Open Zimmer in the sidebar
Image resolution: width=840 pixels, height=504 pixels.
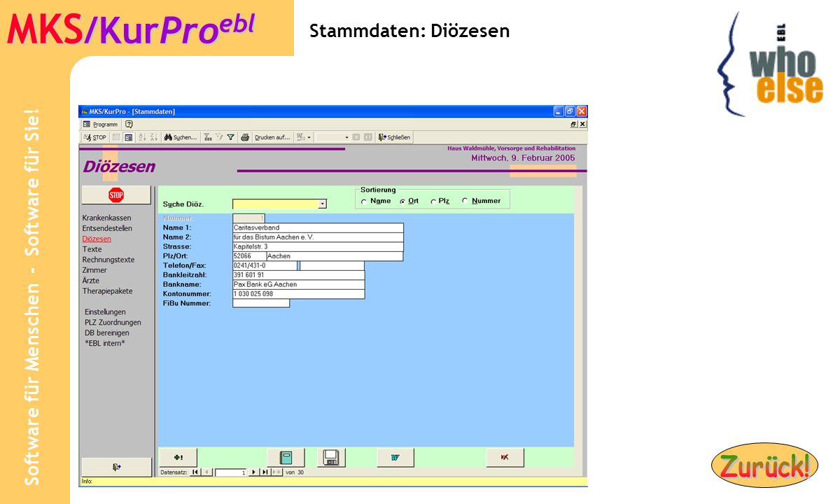(x=94, y=270)
